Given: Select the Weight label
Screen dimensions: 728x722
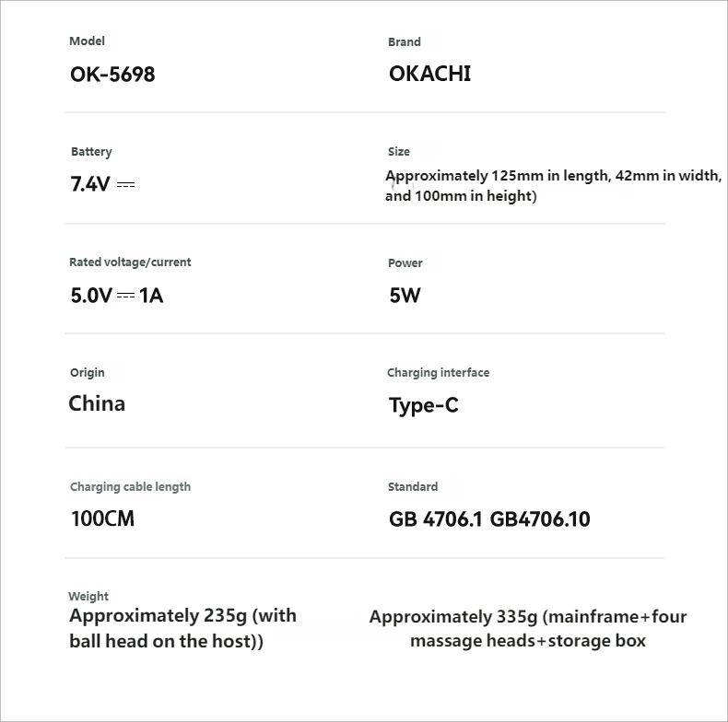Looking at the screenshot, I should coord(88,597).
